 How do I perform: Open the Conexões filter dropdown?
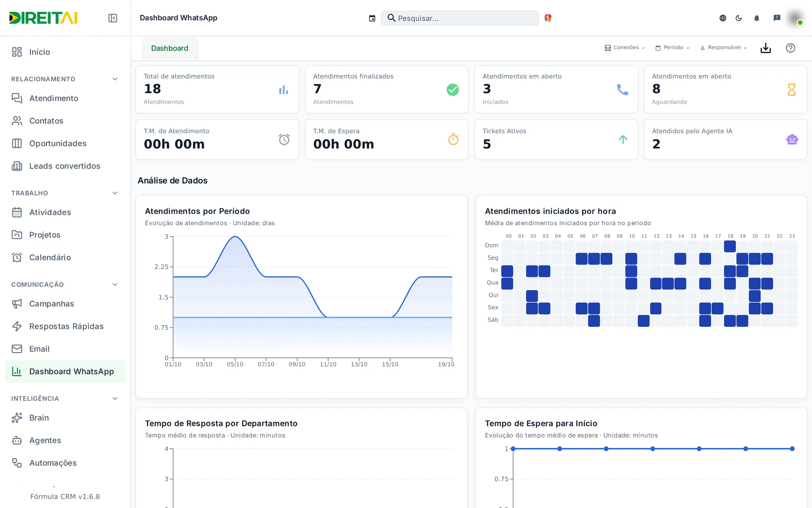(625, 47)
